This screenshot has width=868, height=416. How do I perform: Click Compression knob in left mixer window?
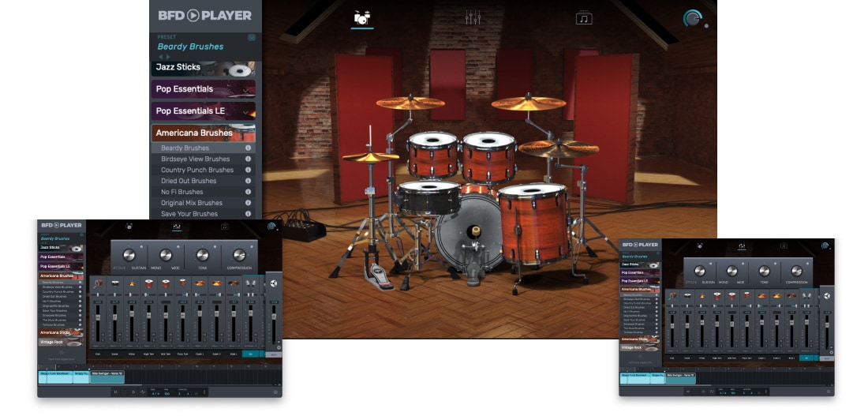click(x=240, y=255)
